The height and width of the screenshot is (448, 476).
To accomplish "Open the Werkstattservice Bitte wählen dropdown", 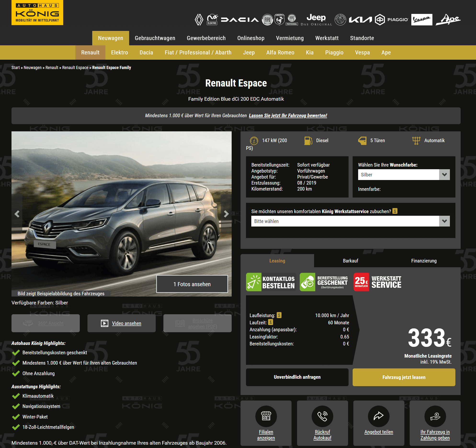I will [350, 221].
